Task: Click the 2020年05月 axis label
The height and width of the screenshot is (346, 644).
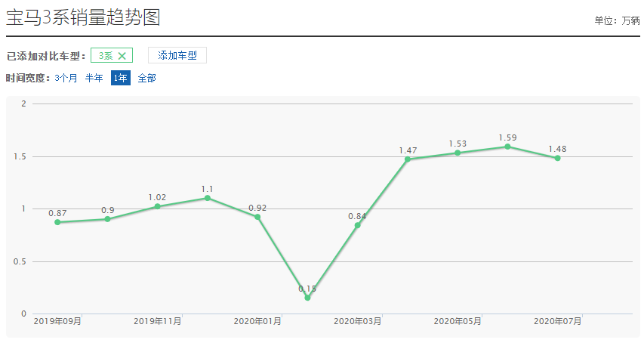Action: (x=458, y=321)
